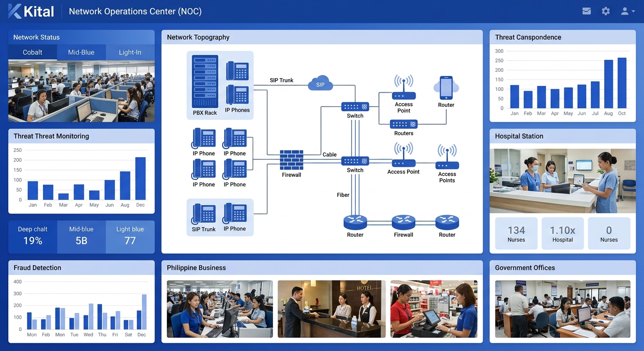
Task: Select the PBX Rack server icon
Action: click(x=205, y=81)
